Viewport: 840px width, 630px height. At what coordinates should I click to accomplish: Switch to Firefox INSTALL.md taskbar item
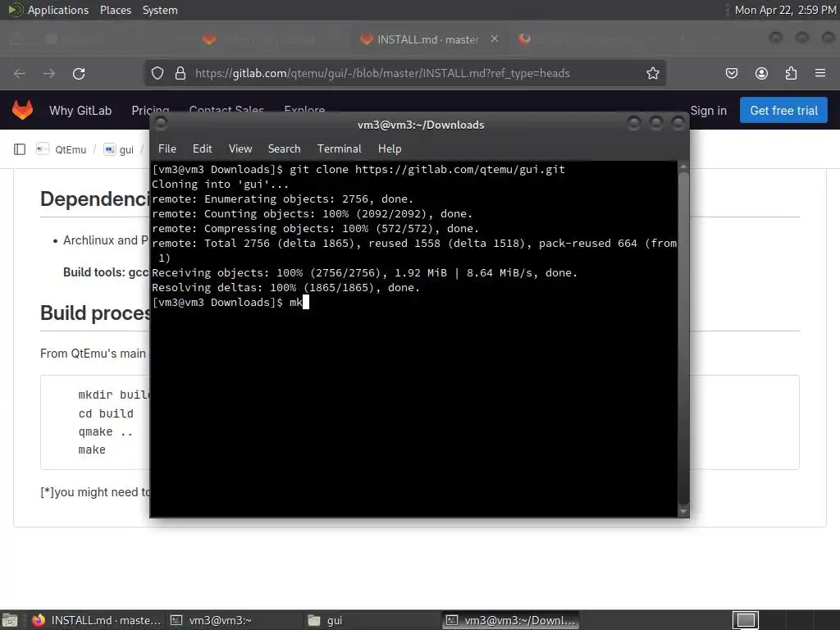tap(97, 620)
